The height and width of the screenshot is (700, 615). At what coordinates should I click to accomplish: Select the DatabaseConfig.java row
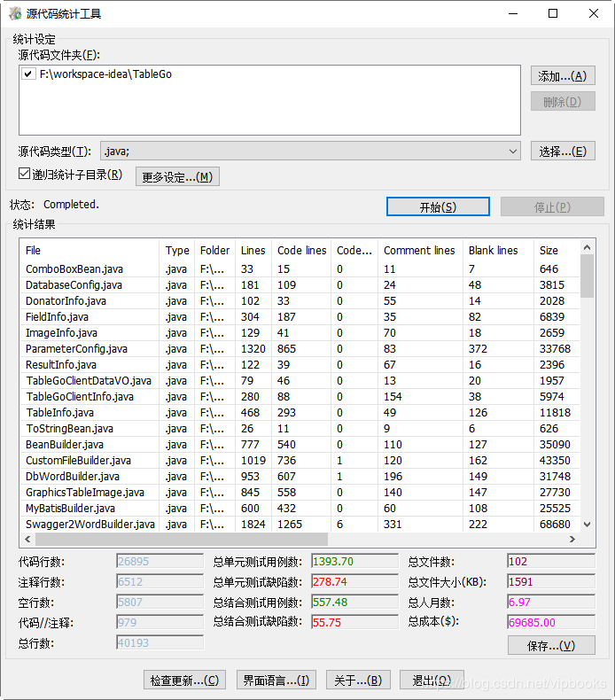tap(300, 284)
